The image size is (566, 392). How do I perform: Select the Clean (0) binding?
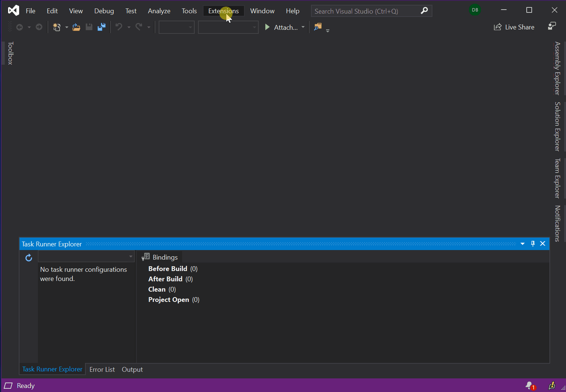pyautogui.click(x=162, y=289)
